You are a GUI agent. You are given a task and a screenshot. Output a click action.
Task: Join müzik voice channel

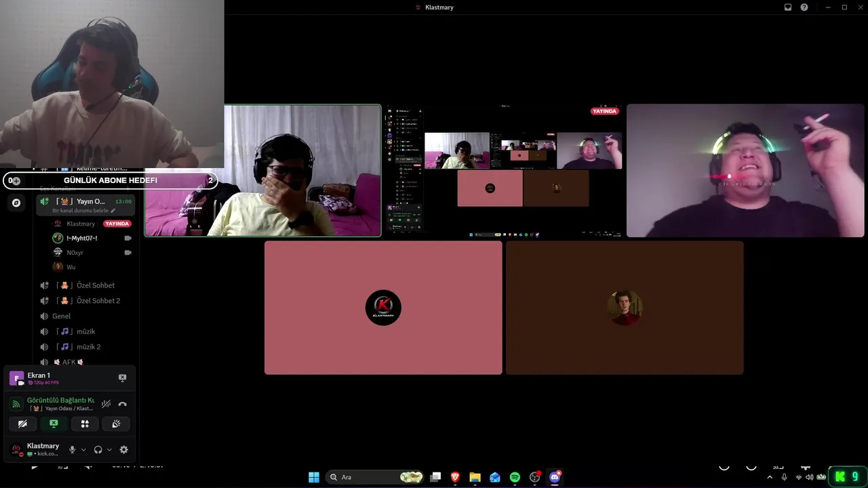[x=85, y=331]
